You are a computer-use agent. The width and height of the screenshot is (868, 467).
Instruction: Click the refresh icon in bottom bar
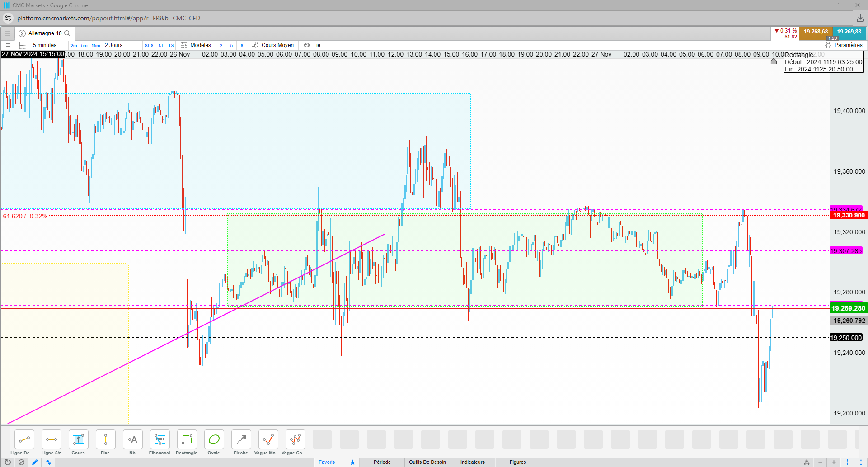pyautogui.click(x=8, y=462)
